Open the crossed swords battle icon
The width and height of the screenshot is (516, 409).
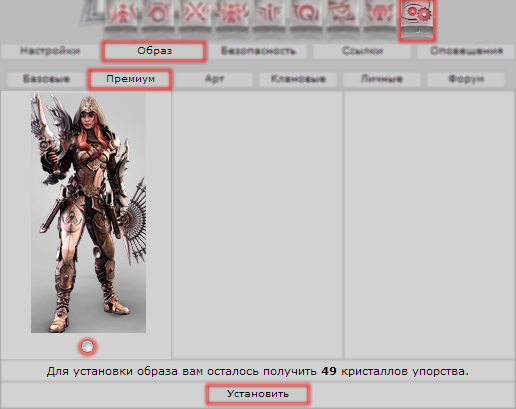pyautogui.click(x=195, y=15)
